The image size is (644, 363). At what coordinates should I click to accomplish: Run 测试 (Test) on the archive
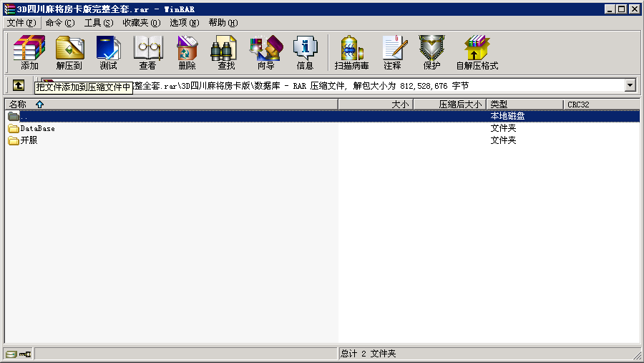(x=109, y=52)
